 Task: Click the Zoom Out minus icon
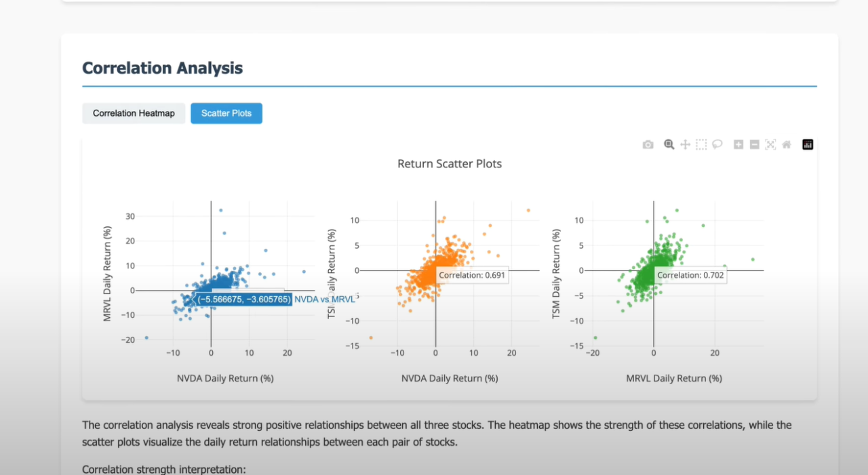tap(754, 144)
